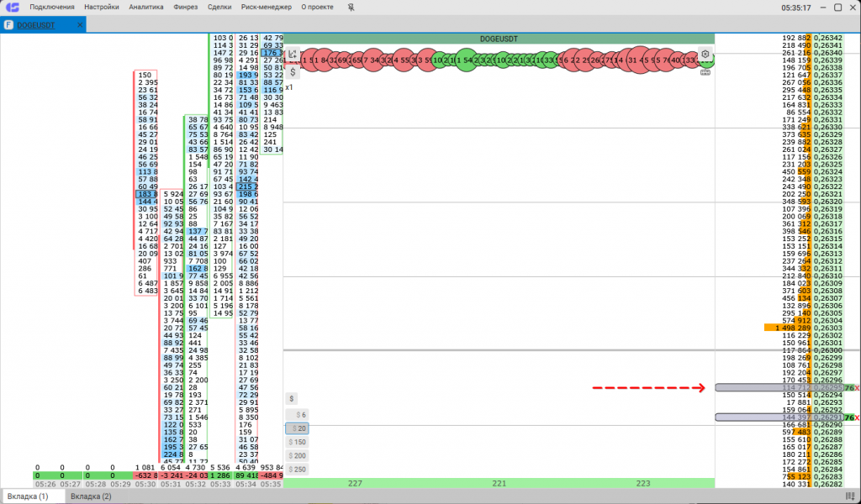861x504 pixels.
Task: Click the 05:35 time column label
Action: [x=272, y=484]
